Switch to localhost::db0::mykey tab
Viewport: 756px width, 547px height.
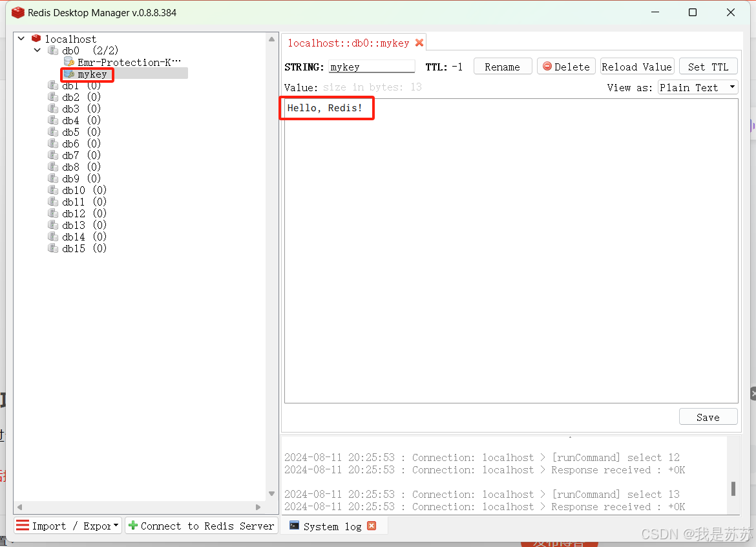(348, 43)
